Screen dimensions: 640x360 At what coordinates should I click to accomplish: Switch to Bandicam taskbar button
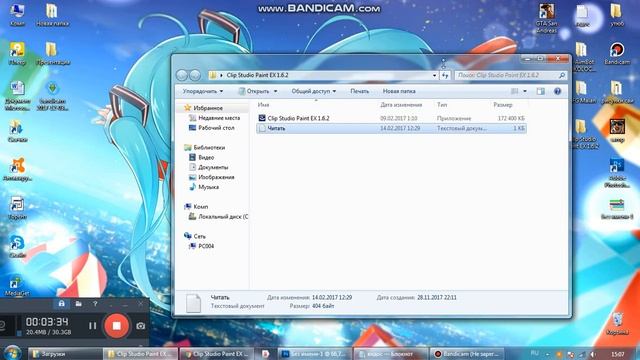467,354
